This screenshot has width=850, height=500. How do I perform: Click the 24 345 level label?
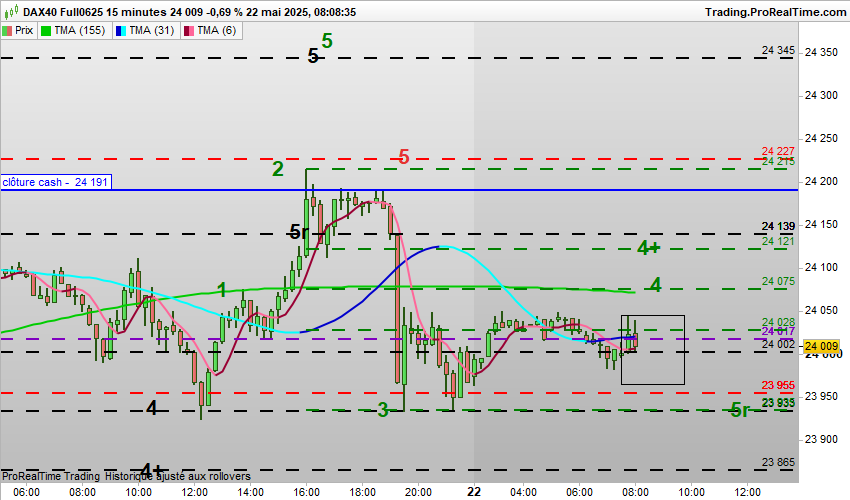pos(778,50)
